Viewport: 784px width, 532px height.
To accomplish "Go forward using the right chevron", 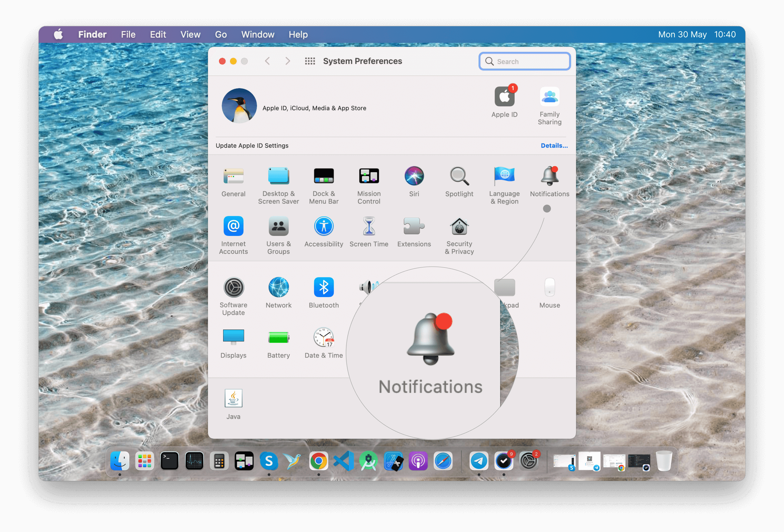I will (x=287, y=61).
